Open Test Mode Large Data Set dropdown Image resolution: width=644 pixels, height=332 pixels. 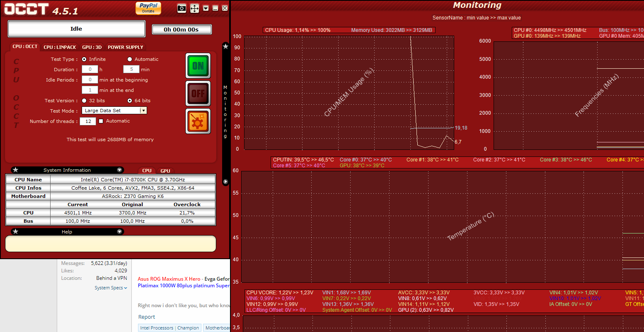[x=114, y=111]
